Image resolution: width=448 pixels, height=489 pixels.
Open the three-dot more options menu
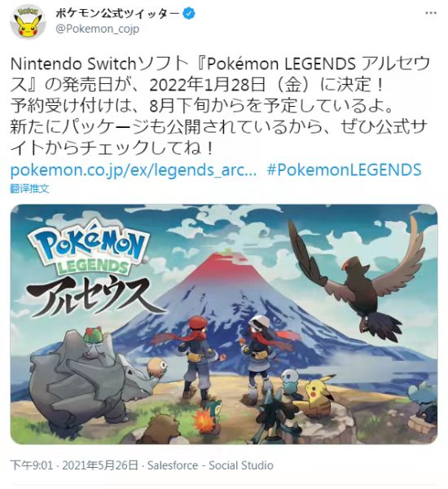click(431, 13)
